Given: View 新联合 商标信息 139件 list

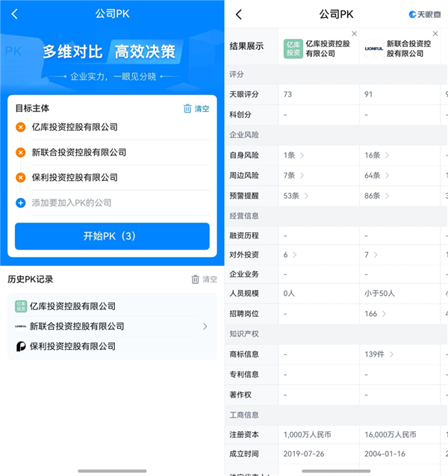Looking at the screenshot, I should tap(379, 353).
